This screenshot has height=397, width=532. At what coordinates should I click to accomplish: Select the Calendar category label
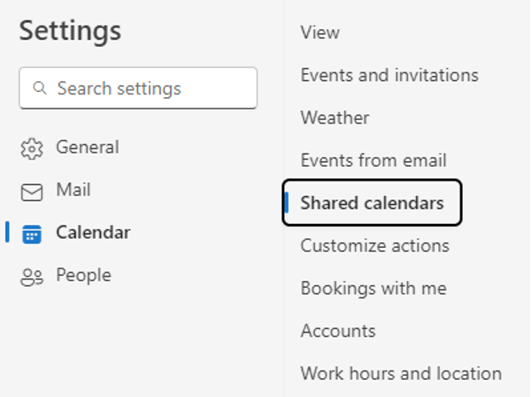93,233
